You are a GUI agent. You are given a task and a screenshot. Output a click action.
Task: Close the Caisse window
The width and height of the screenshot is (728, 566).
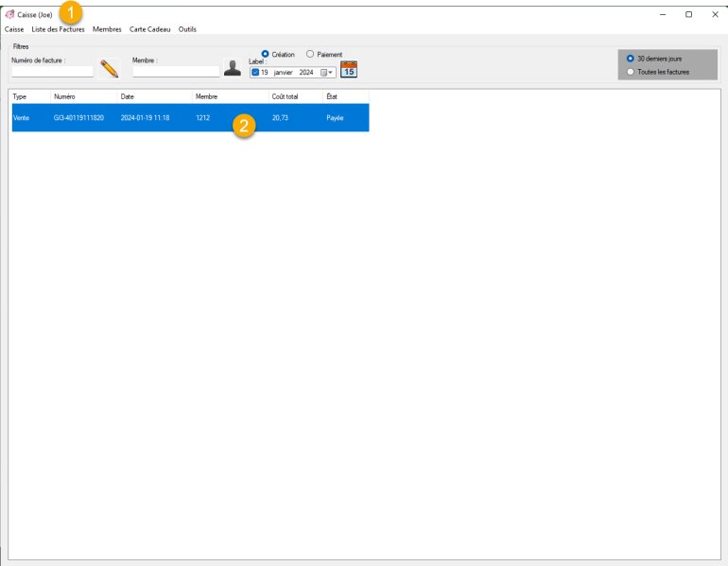pyautogui.click(x=715, y=14)
